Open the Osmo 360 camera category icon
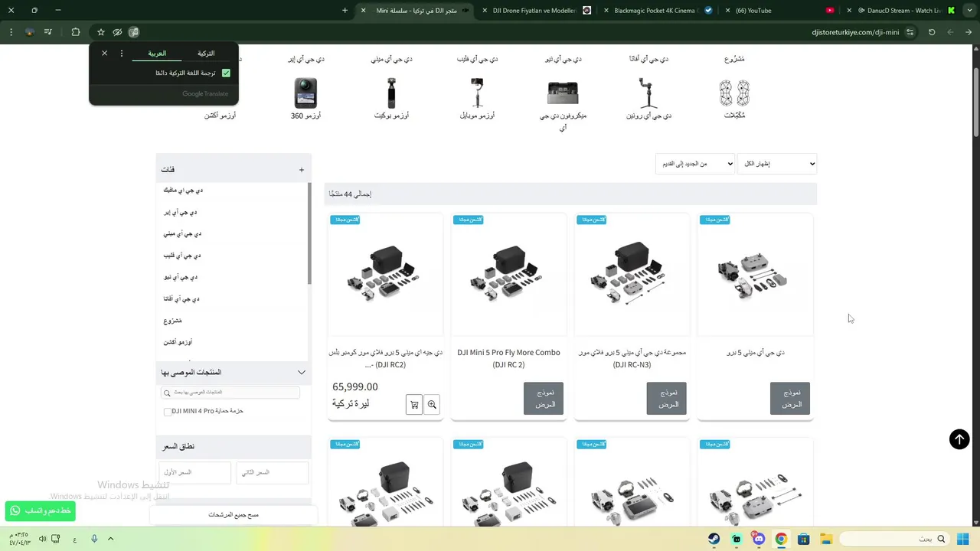This screenshot has height=551, width=980. (305, 93)
